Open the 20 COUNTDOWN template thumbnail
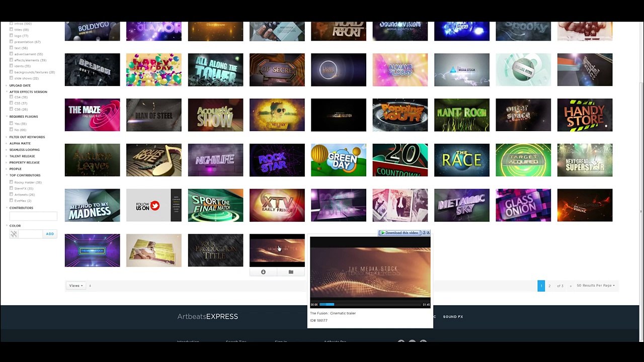644x362 pixels. (x=400, y=160)
